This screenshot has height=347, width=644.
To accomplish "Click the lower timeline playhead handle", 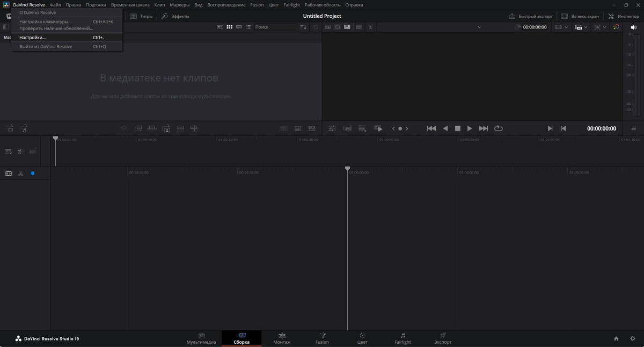I will click(x=347, y=169).
